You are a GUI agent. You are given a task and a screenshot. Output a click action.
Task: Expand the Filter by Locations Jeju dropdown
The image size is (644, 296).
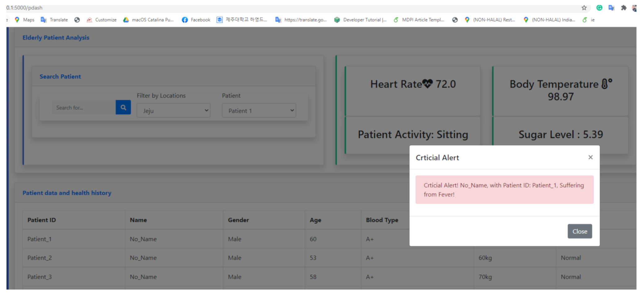174,111
